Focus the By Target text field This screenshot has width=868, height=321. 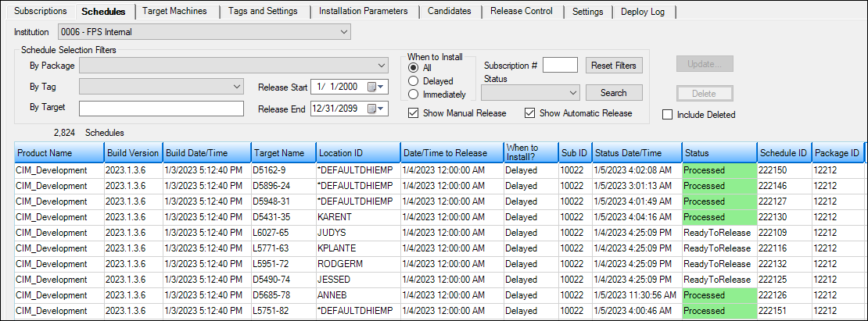(x=161, y=108)
